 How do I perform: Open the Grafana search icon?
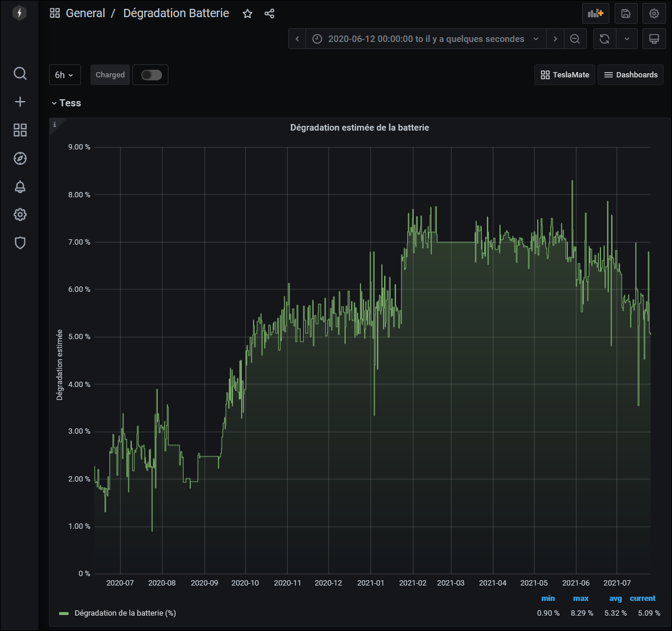(20, 73)
